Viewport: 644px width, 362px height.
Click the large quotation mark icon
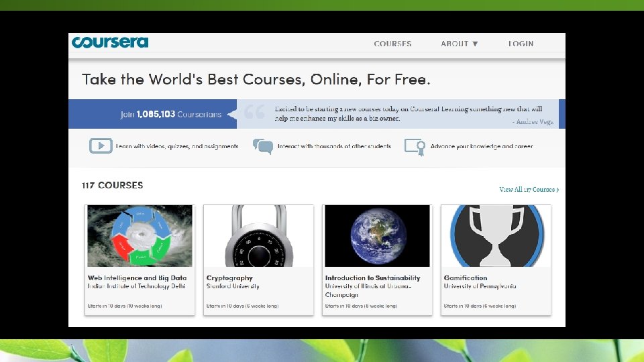[x=255, y=112]
